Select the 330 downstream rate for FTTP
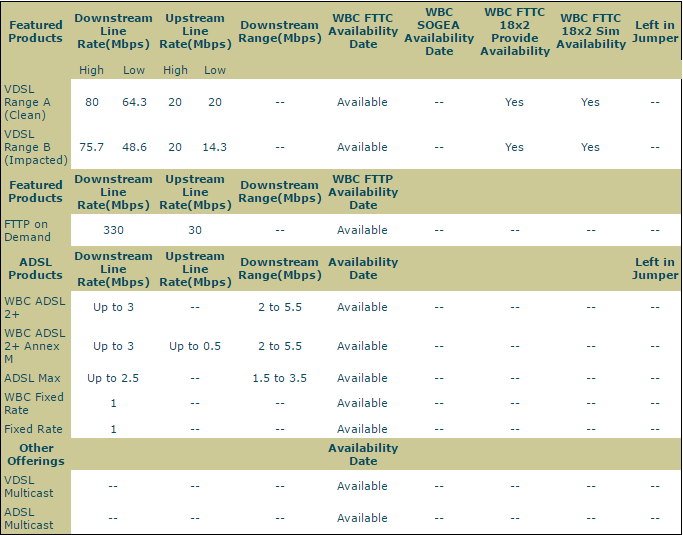Image resolution: width=683 pixels, height=535 pixels. pos(113,230)
